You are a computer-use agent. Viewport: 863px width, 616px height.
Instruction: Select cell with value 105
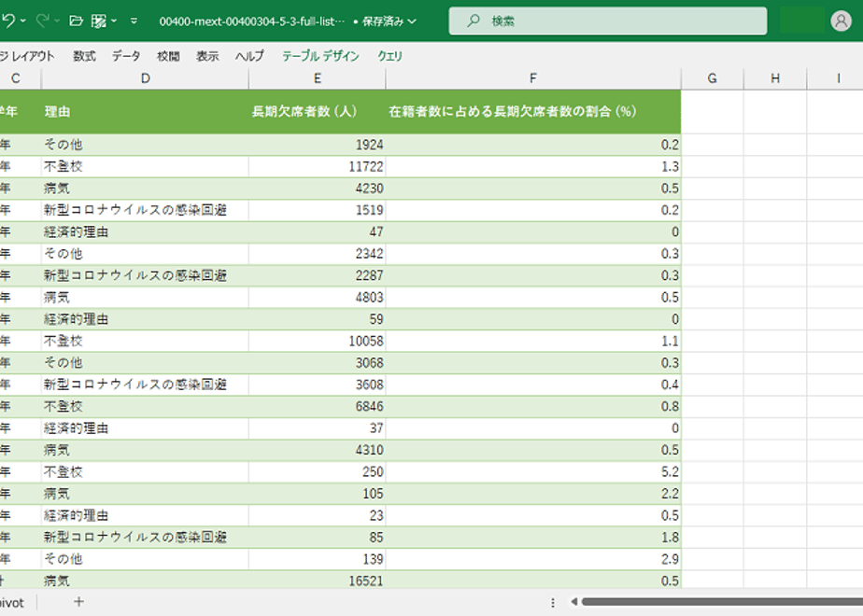(317, 494)
